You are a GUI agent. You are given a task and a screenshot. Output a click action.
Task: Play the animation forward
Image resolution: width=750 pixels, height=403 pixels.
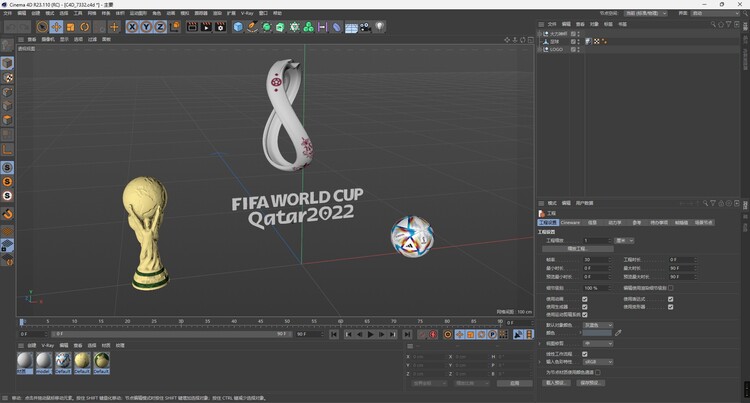coord(370,335)
